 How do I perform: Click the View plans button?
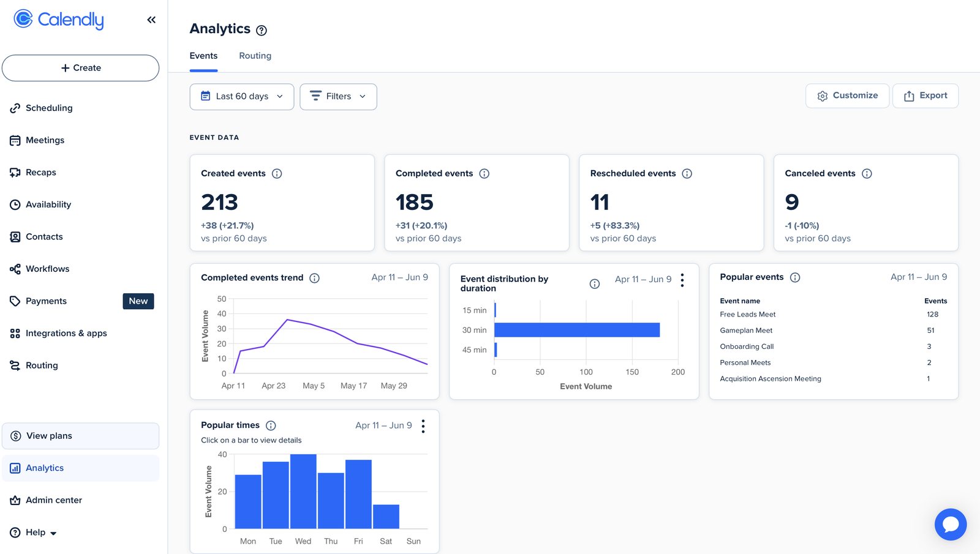tap(80, 436)
